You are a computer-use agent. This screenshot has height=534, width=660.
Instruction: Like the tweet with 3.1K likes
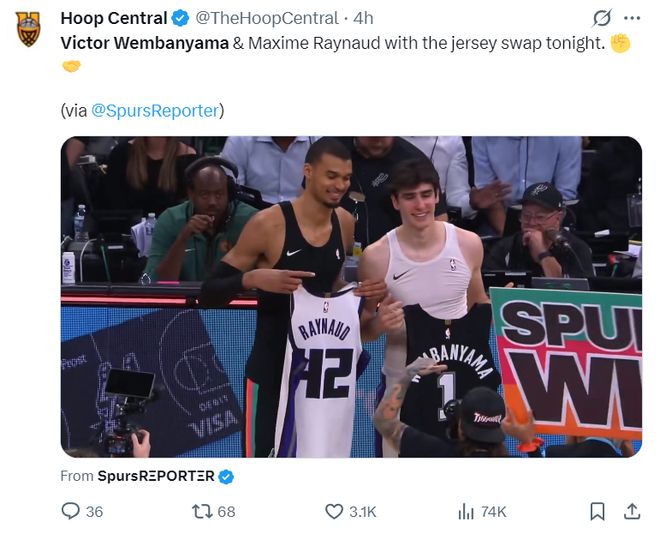click(x=334, y=511)
